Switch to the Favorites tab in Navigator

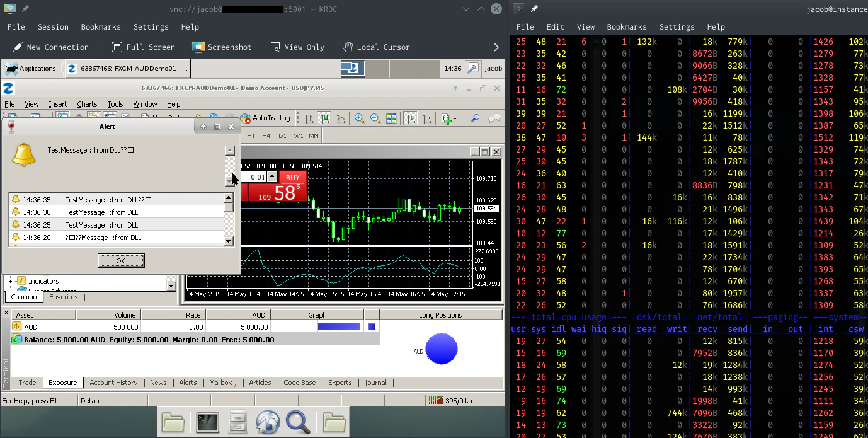click(64, 297)
